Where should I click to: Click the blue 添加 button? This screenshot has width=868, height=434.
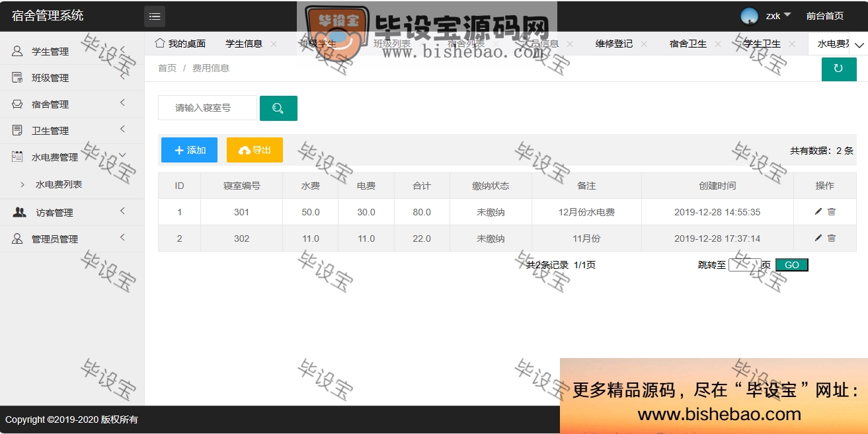tap(189, 150)
